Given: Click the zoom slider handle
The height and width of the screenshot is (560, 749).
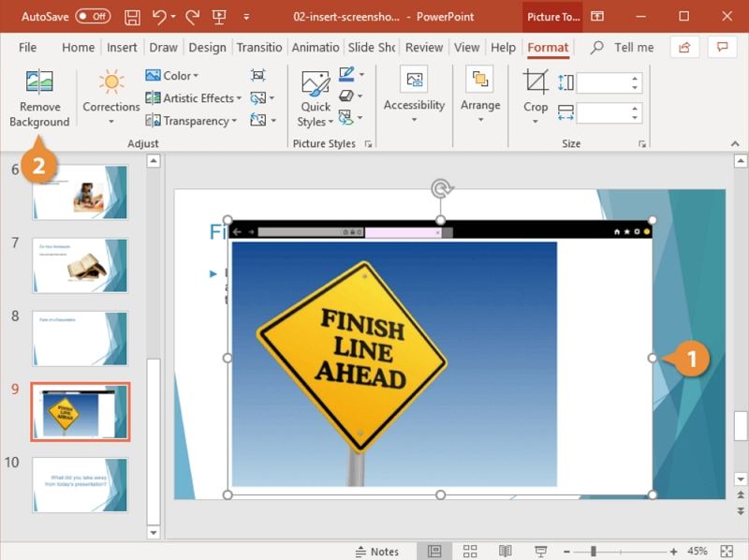Looking at the screenshot, I should click(593, 552).
